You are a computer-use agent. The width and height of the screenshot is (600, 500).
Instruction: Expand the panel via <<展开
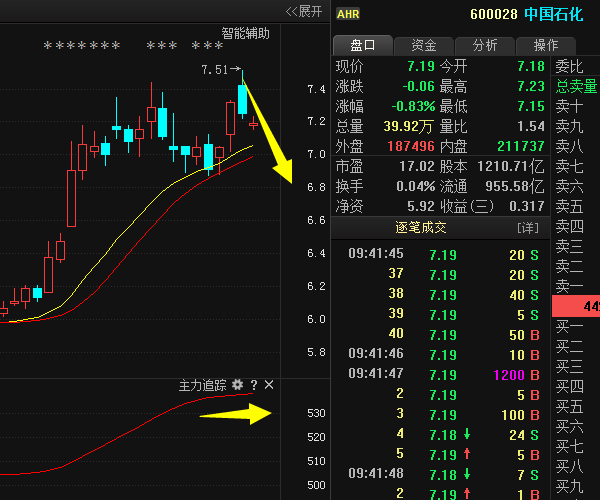304,11
